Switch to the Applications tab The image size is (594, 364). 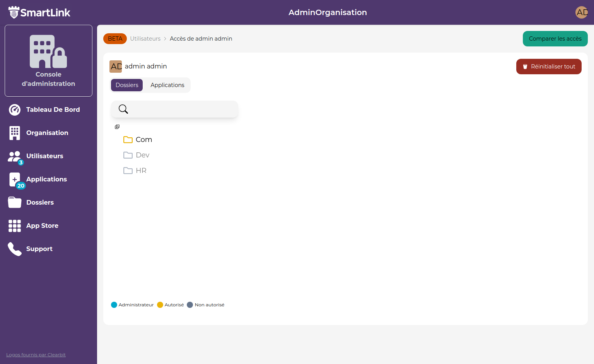coord(167,85)
